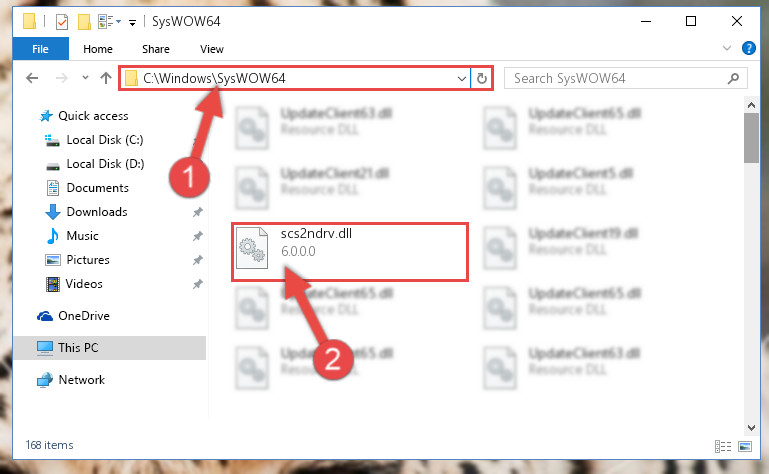The width and height of the screenshot is (769, 474).
Task: Expand the address bar history dropdown
Action: (461, 79)
